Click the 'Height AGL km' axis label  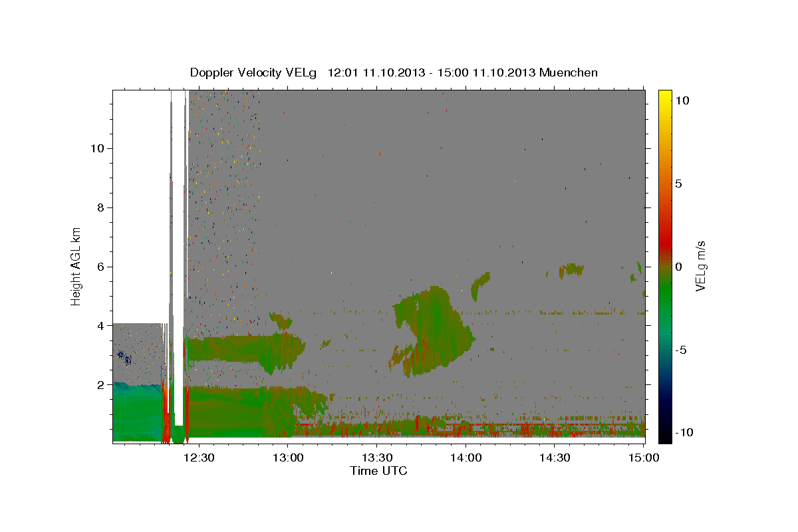click(76, 266)
